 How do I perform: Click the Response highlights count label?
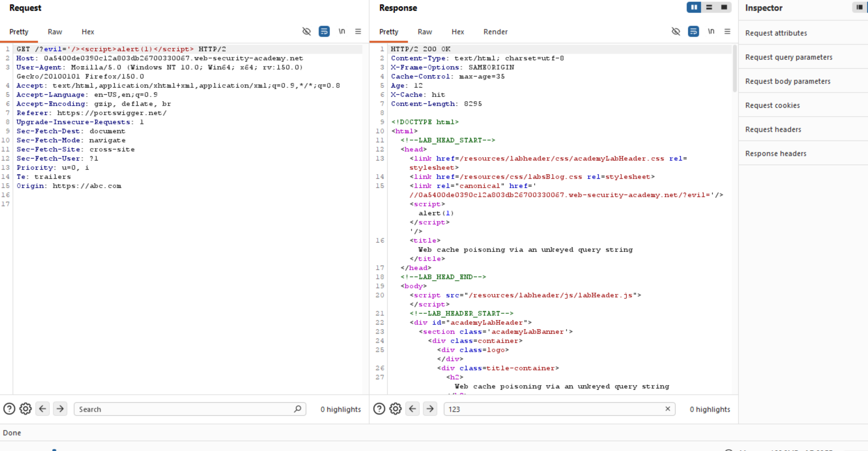(710, 409)
